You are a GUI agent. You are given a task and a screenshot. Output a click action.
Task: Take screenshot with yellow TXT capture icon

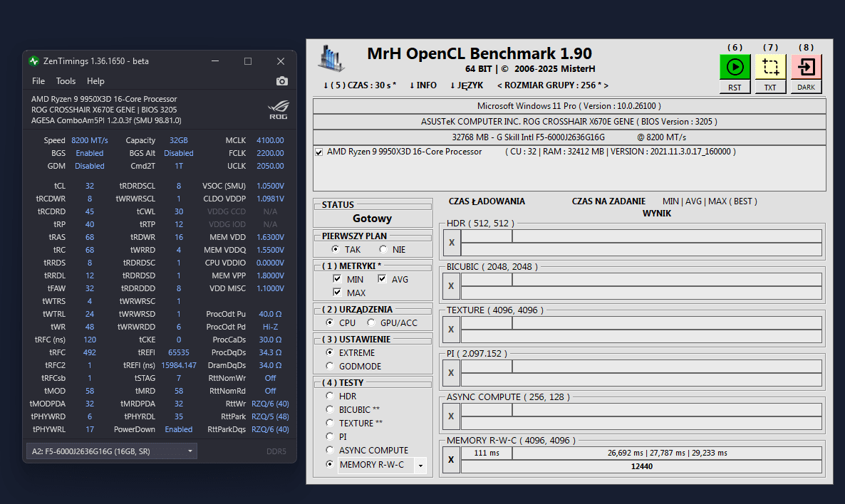pos(771,68)
